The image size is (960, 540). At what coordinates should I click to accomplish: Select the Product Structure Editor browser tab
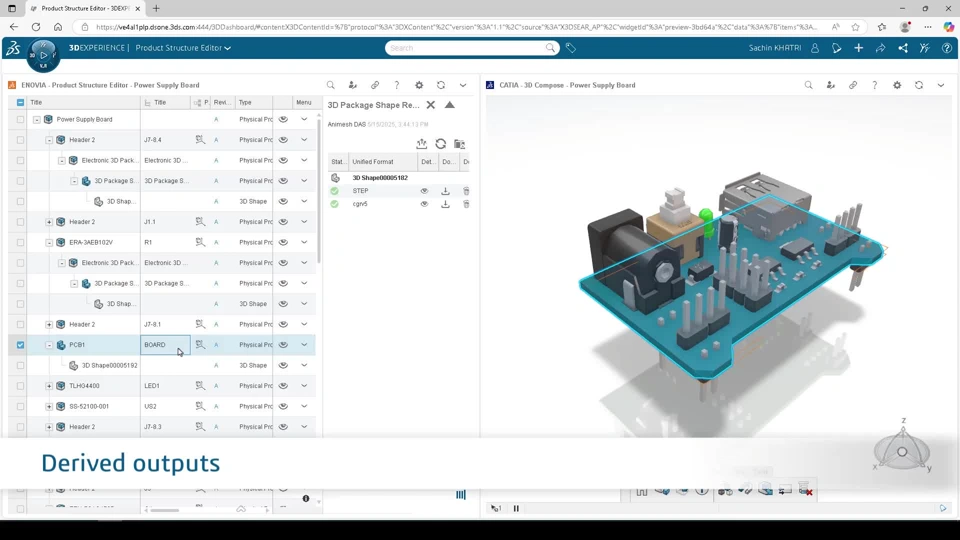pos(83,9)
